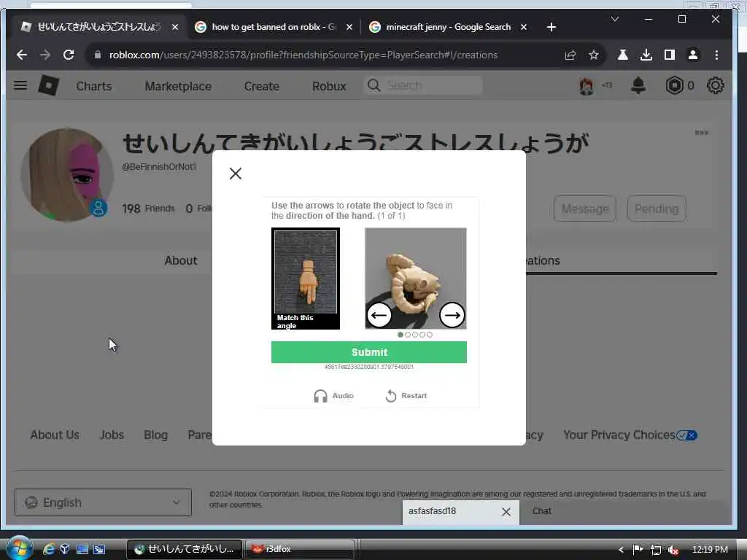The width and height of the screenshot is (747, 560).
Task: Click the Pending friend request button
Action: (x=657, y=209)
